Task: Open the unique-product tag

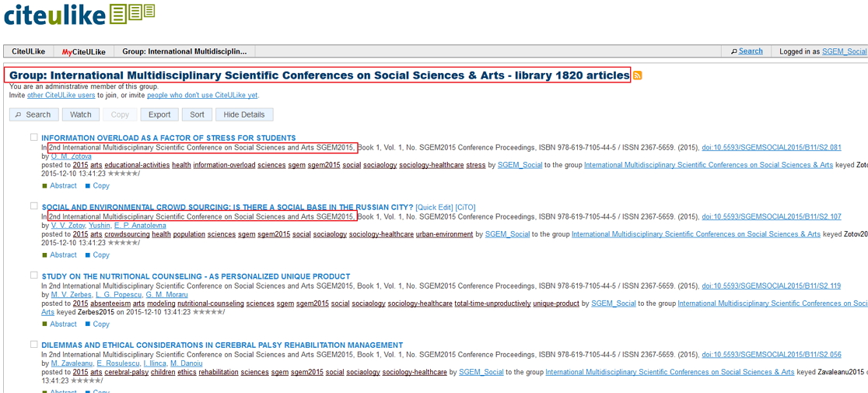Action: [556, 304]
